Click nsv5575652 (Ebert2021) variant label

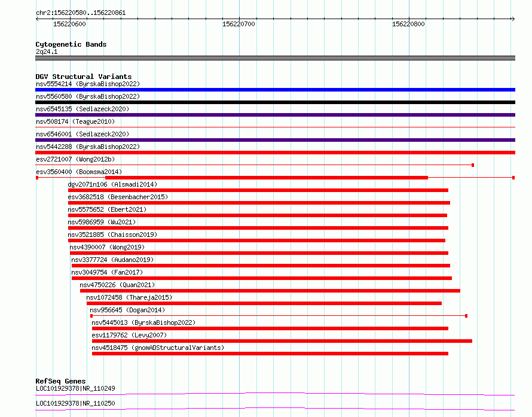tap(107, 209)
